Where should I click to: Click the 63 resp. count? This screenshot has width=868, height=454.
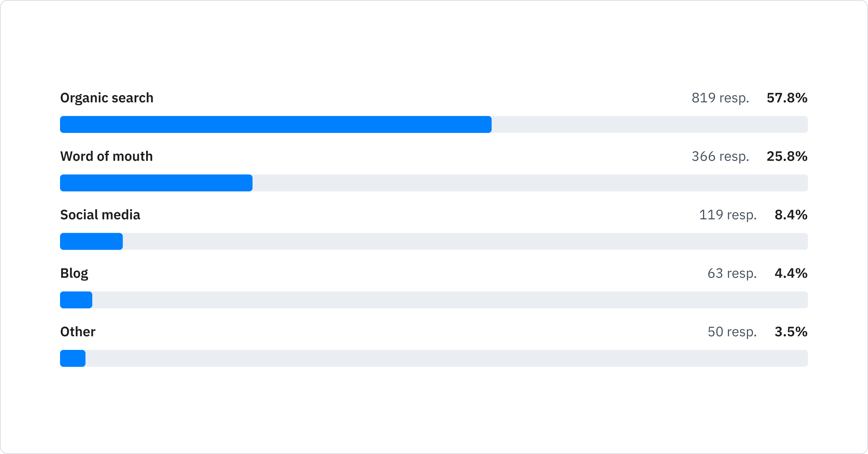pos(732,274)
